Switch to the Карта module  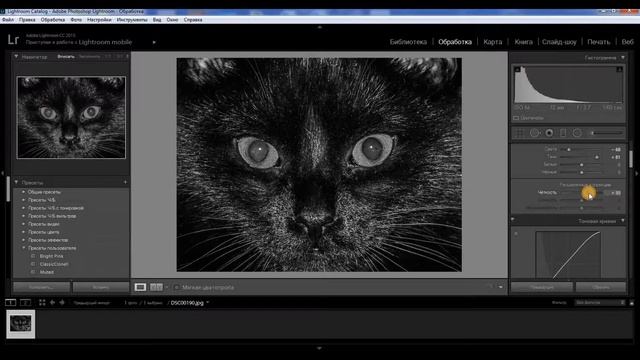pyautogui.click(x=493, y=42)
